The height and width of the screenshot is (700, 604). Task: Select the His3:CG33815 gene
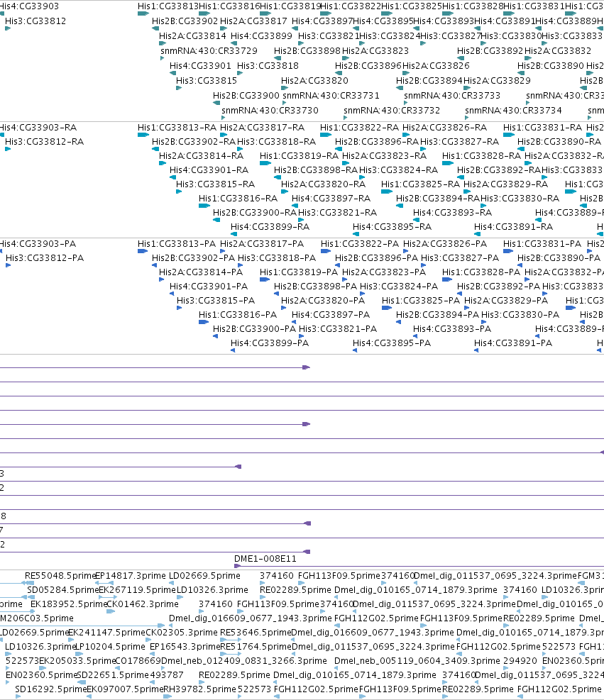207,80
